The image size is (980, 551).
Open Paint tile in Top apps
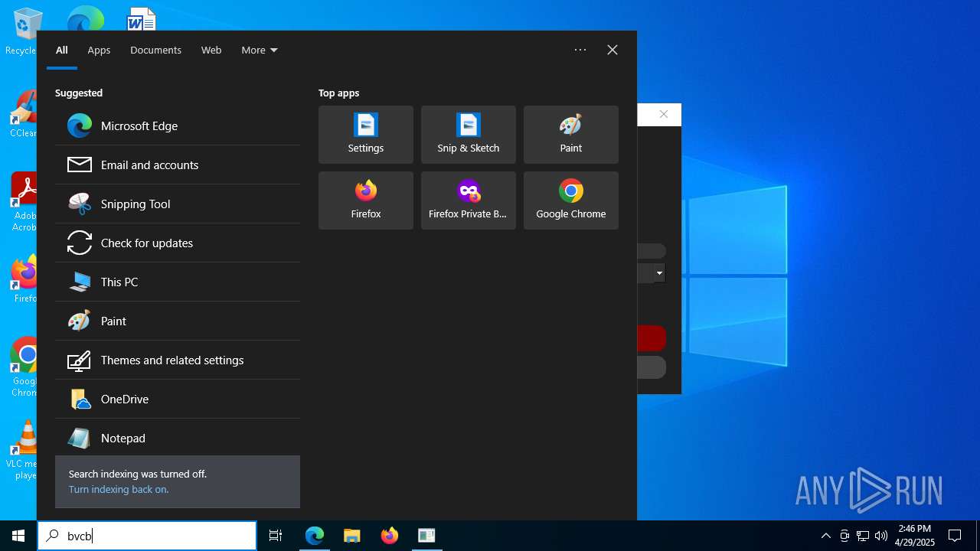(571, 135)
